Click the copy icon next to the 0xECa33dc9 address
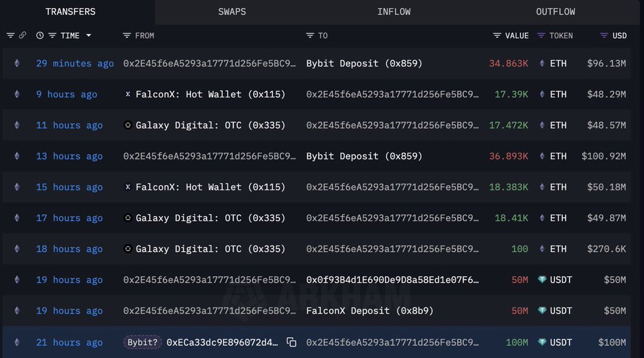Screen dimensions: 644x358 point(291,342)
